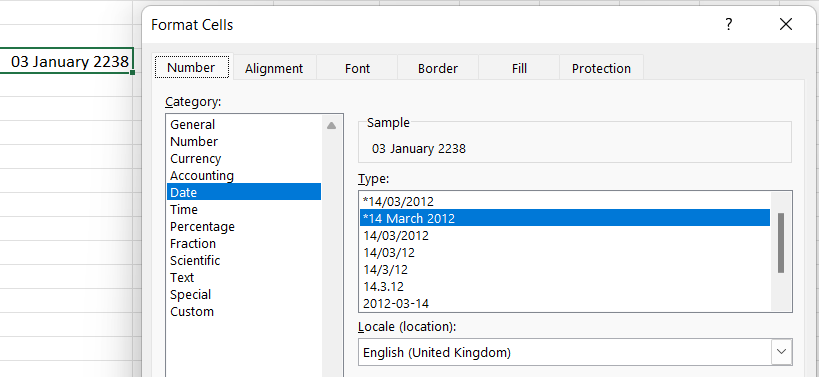This screenshot has height=377, width=819.
Task: Select Number category in the list
Action: [244, 142]
